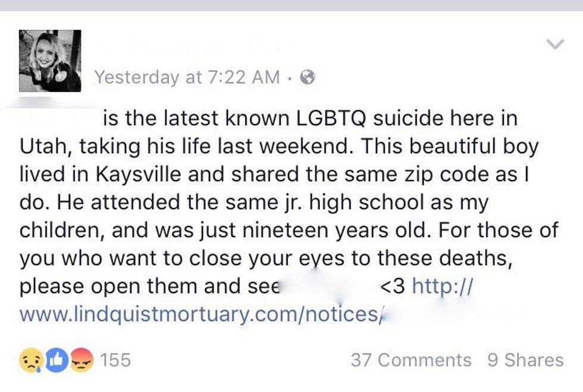View the 9 Shares list
This screenshot has height=392, width=583.
[x=525, y=360]
